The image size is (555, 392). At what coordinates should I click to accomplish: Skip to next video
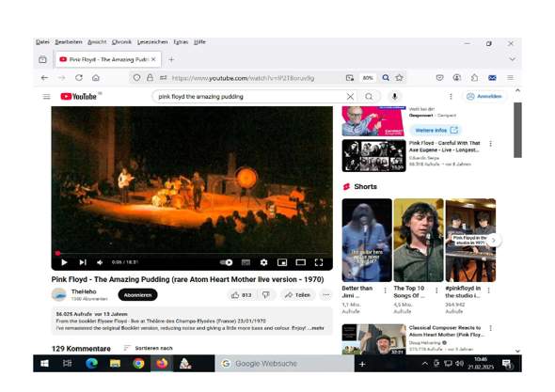tap(83, 262)
